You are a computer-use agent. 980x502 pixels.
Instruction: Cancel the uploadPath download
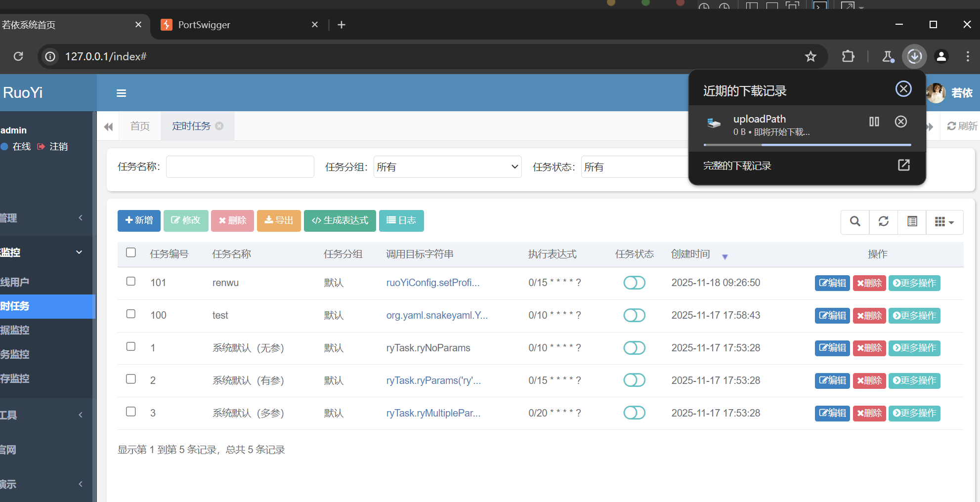click(x=900, y=122)
